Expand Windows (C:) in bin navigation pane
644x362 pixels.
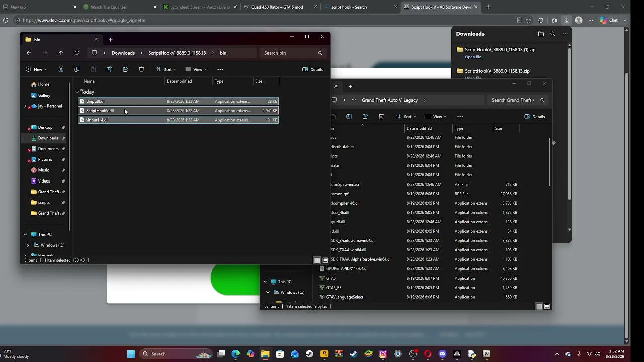point(28,245)
